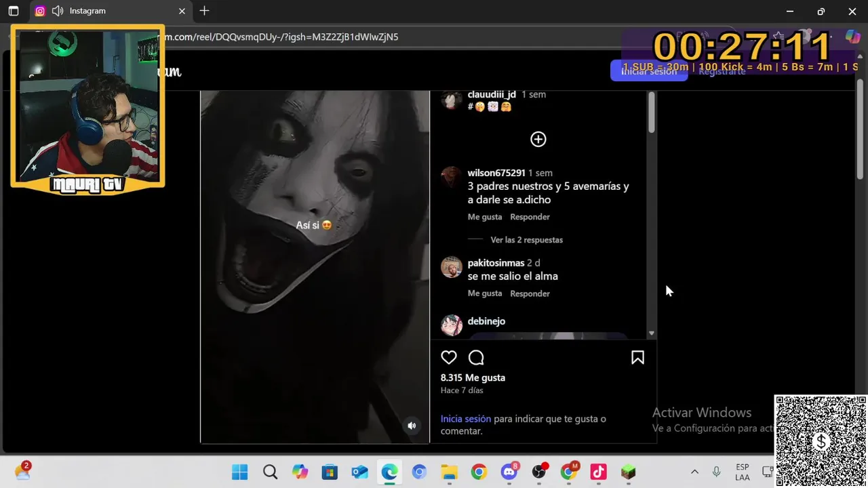Open TikTok from the taskbar
868x488 pixels.
[x=598, y=472]
